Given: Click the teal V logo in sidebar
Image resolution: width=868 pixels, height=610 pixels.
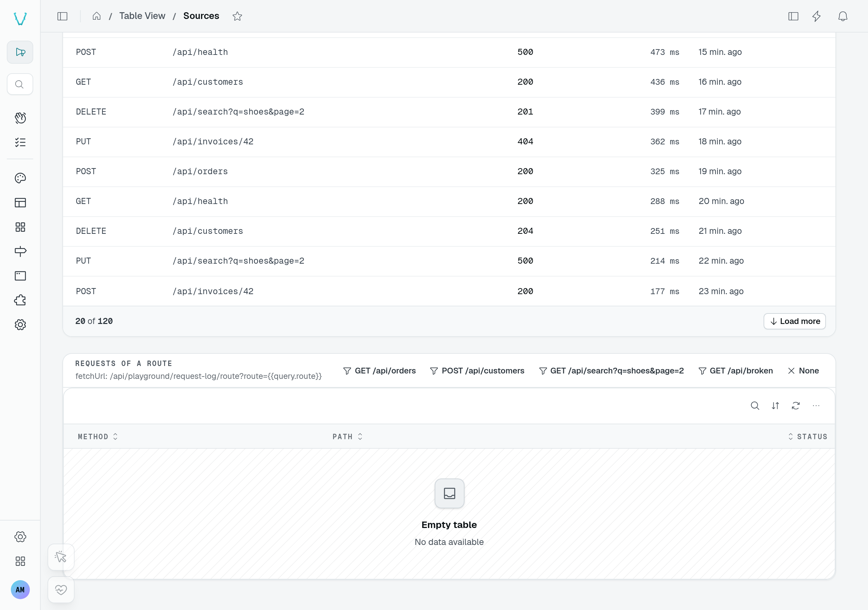Looking at the screenshot, I should [x=20, y=18].
